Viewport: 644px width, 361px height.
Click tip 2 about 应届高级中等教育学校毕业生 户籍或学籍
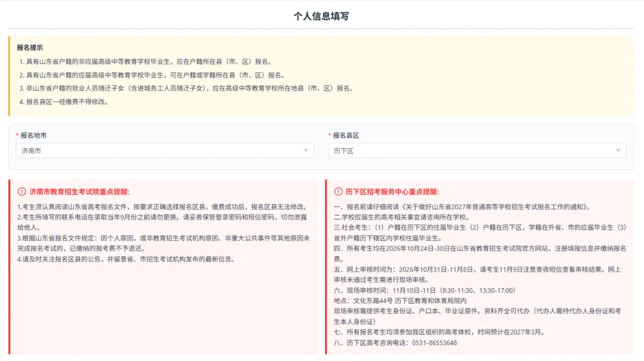pyautogui.click(x=152, y=75)
